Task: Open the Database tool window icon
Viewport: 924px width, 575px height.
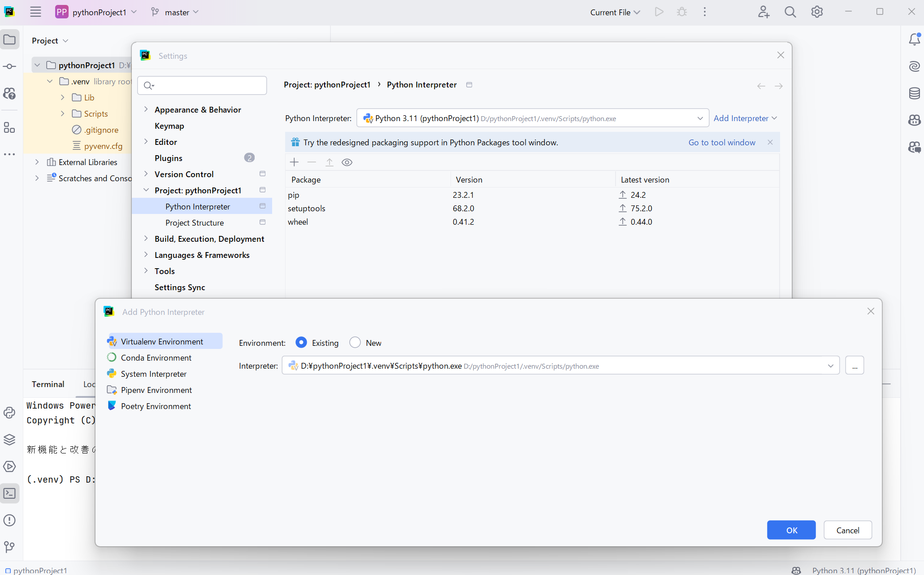Action: 914,93
